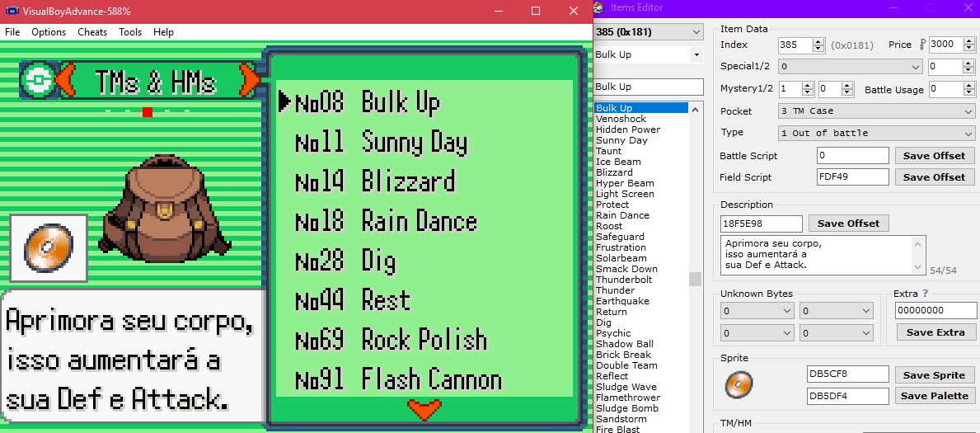Viewport: 980px width, 433px height.
Task: Open the Pocket dropdown showing TM Case
Action: [876, 111]
